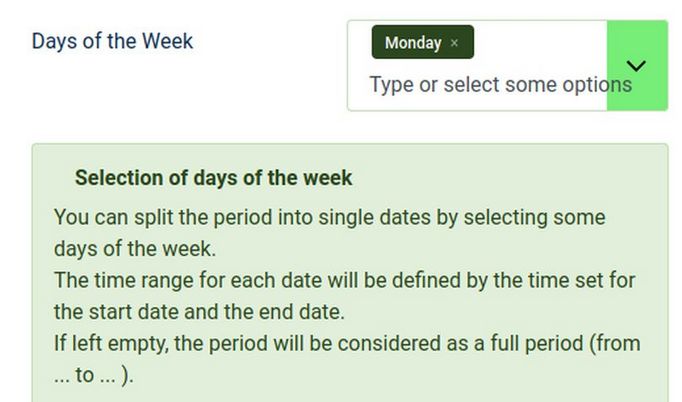Viewport: 682px width, 402px height.
Task: Click the word 'Monday' inside the dark tag
Action: coord(412,43)
